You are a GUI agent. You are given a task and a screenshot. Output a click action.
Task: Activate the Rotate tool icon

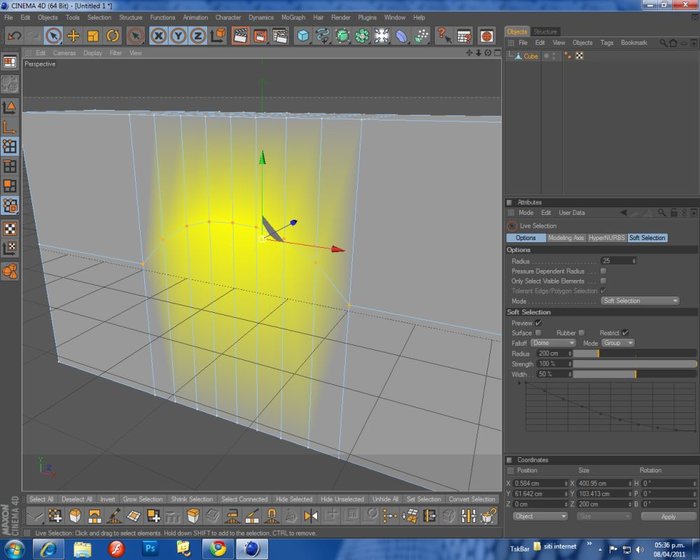coord(113,36)
